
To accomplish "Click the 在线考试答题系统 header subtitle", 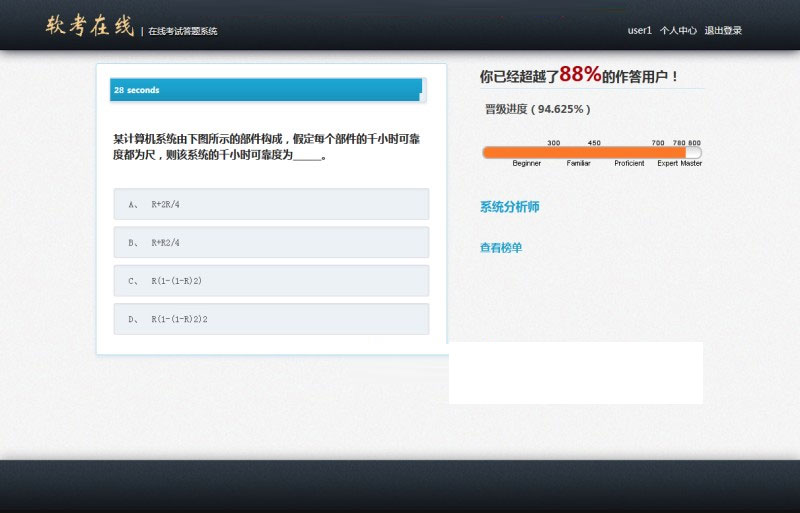I will [x=183, y=31].
